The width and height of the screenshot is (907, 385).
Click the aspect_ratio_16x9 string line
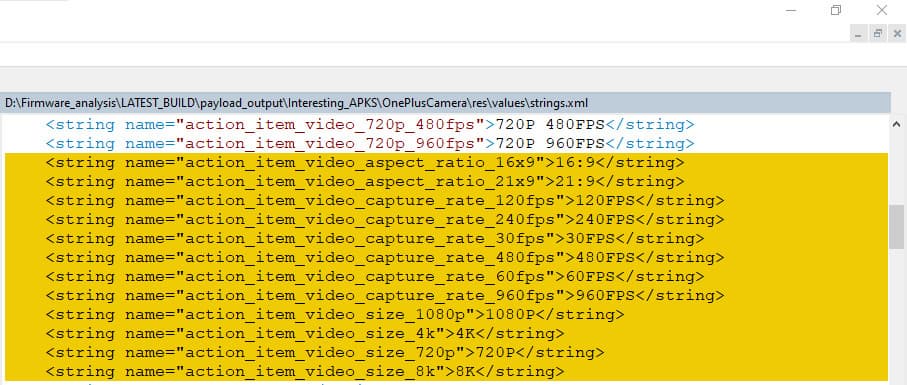tap(365, 162)
